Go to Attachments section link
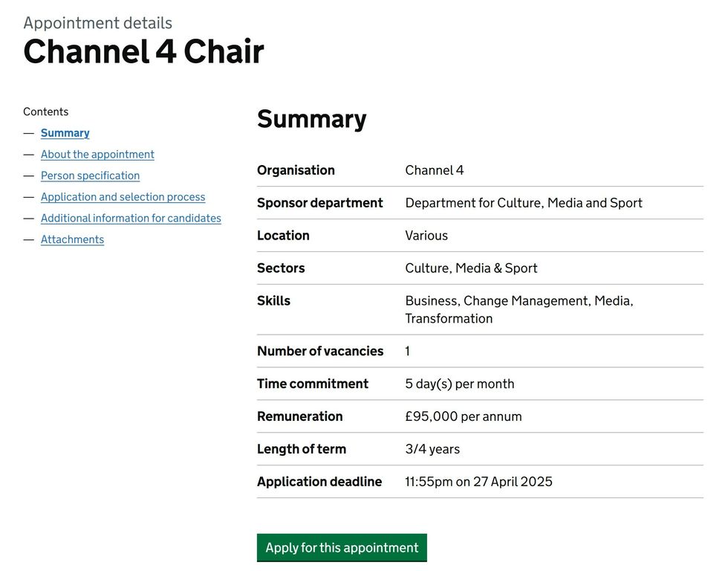This screenshot has width=728, height=571. 73,239
